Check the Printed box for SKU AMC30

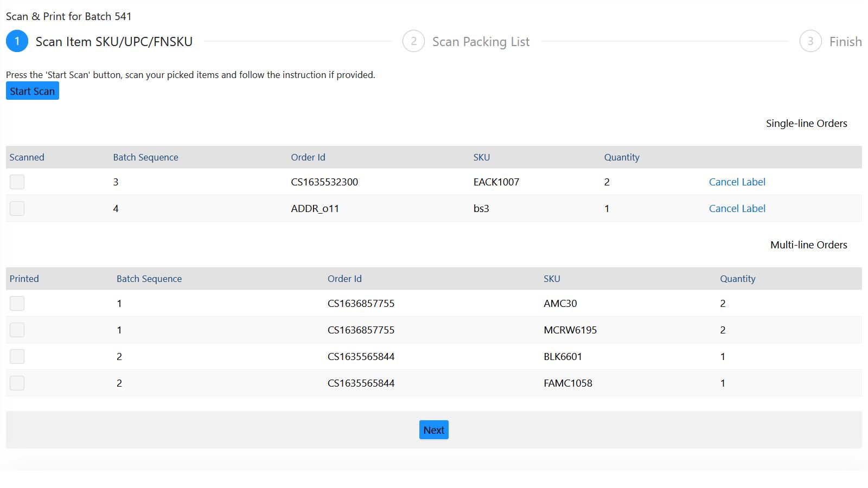pyautogui.click(x=17, y=303)
